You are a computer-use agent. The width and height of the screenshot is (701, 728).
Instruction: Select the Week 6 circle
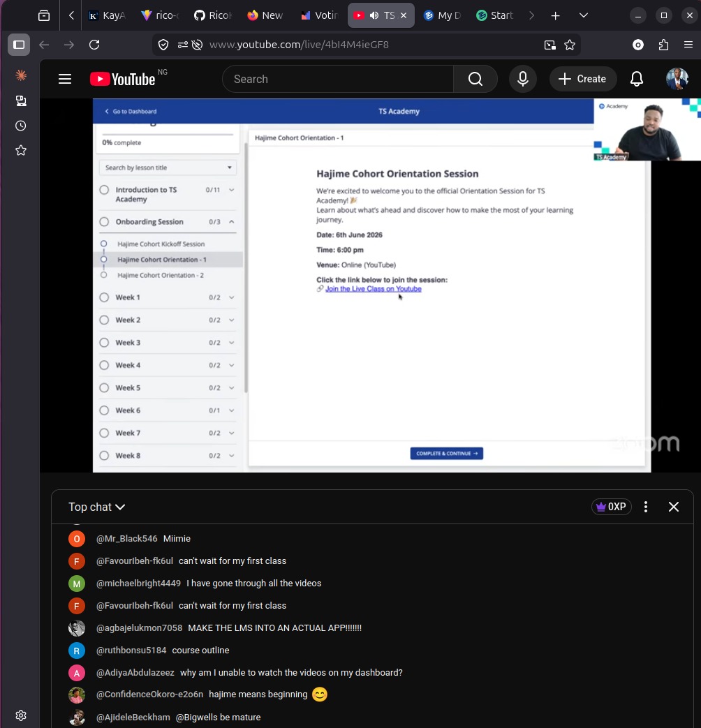click(x=104, y=410)
